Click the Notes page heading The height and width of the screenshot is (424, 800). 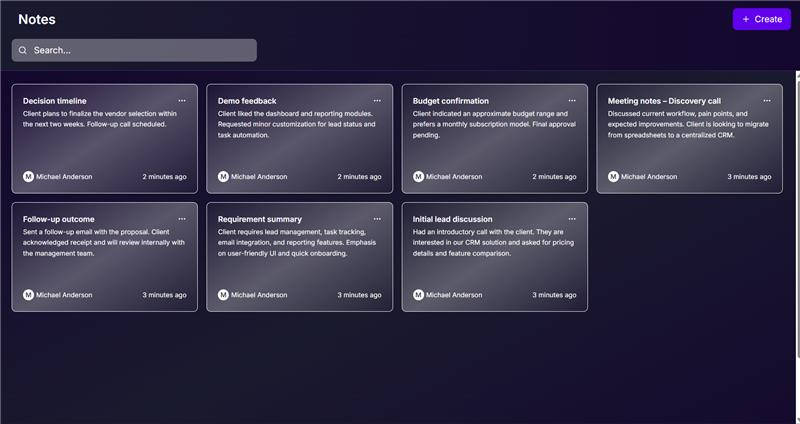pyautogui.click(x=37, y=19)
